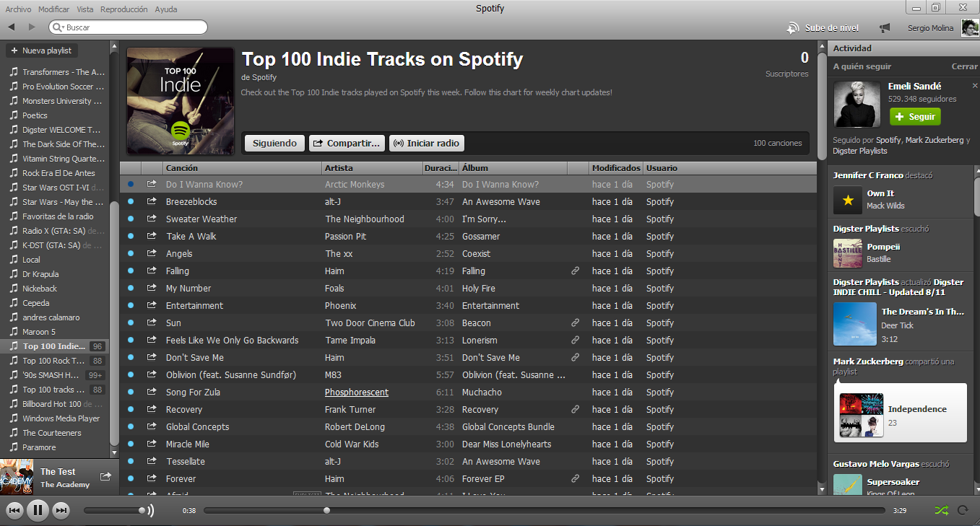
Task: Sort by the Usuario column header
Action: 729,168
